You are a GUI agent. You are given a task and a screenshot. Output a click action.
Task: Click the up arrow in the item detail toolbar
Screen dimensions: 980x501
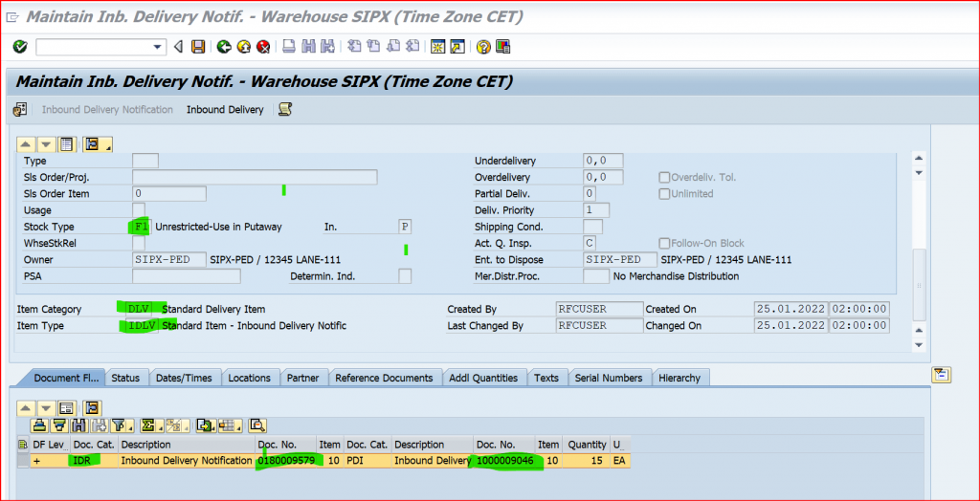[25, 144]
